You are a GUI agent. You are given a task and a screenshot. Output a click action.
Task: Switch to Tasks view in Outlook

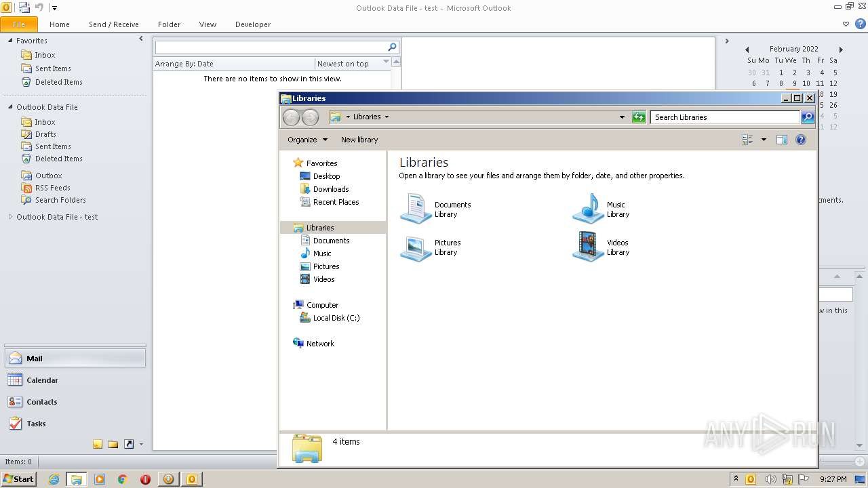(75, 424)
